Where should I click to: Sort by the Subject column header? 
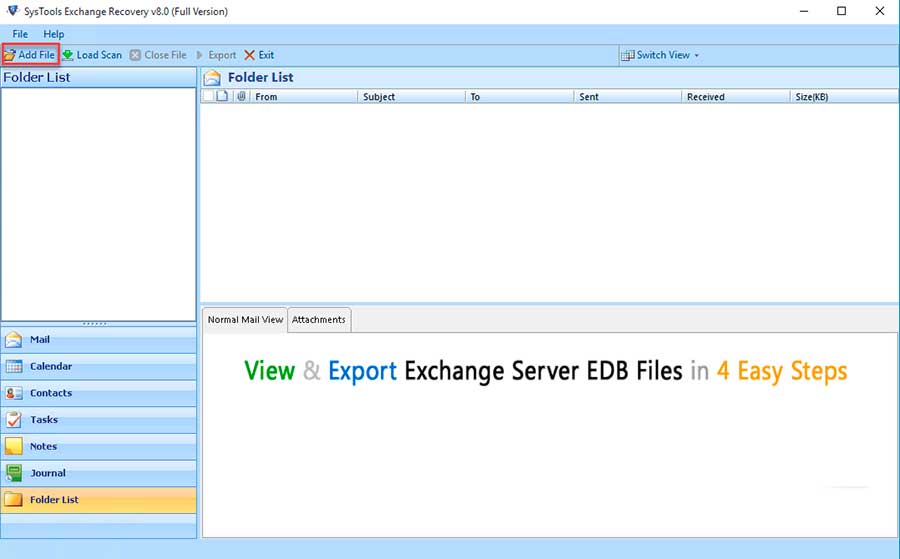412,97
